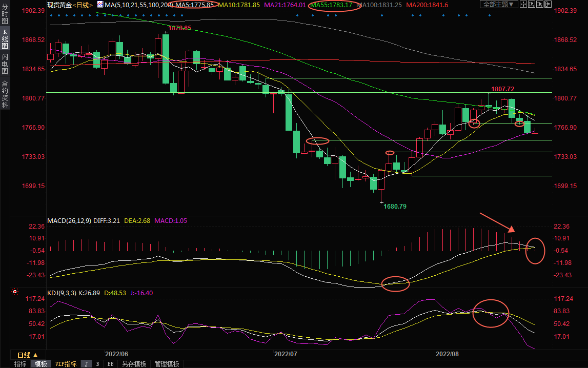The height and width of the screenshot is (368, 588).
Task: Click the chart playback icon
Action: point(540,4)
